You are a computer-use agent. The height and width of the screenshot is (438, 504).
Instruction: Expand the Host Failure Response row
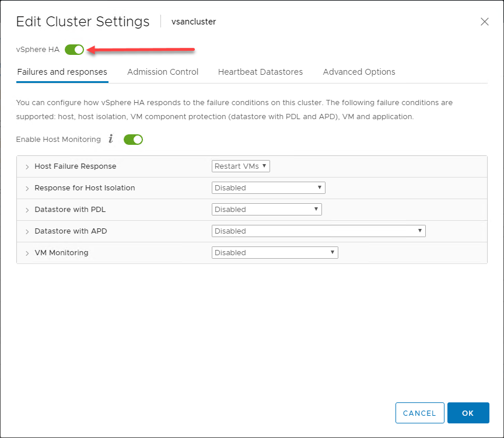pyautogui.click(x=27, y=166)
